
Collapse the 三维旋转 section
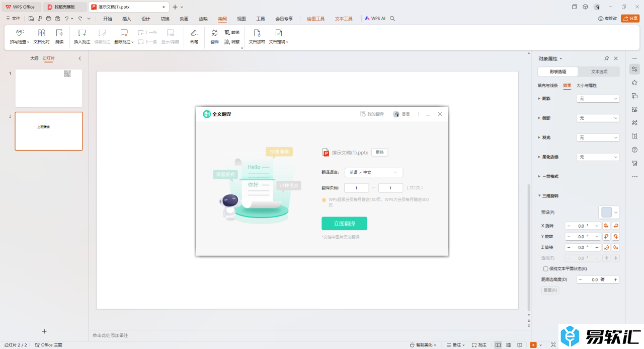click(549, 196)
